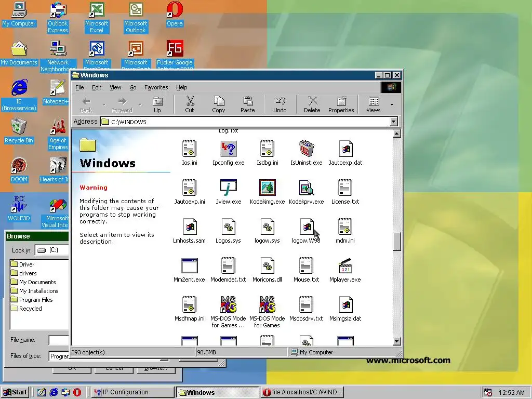
Task: Select the mdm.ini file
Action: [x=345, y=231]
